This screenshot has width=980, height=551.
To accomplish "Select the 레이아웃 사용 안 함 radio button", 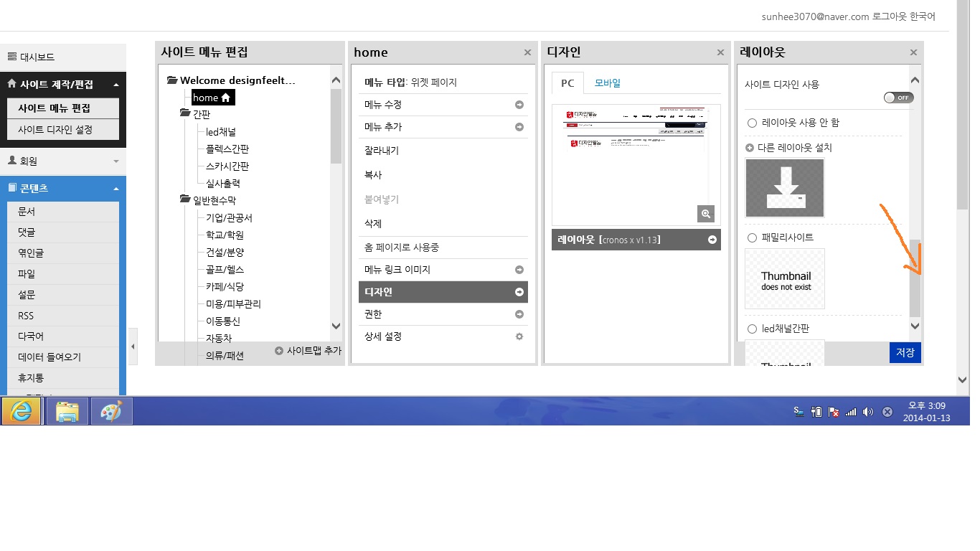I will (x=752, y=123).
